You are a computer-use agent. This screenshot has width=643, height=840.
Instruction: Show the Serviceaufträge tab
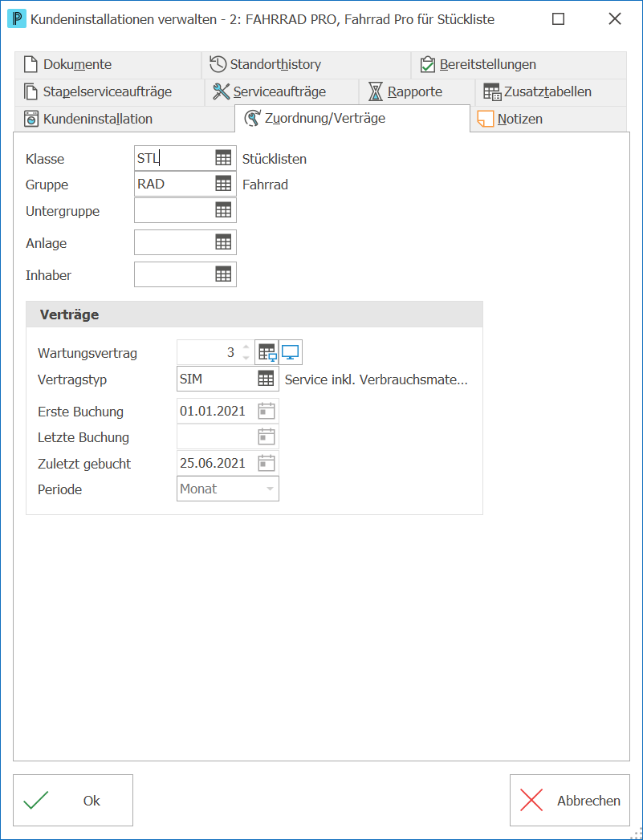282,92
